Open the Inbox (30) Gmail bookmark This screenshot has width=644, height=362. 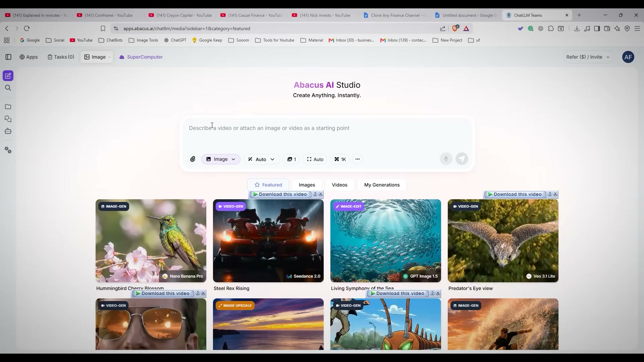click(x=352, y=40)
